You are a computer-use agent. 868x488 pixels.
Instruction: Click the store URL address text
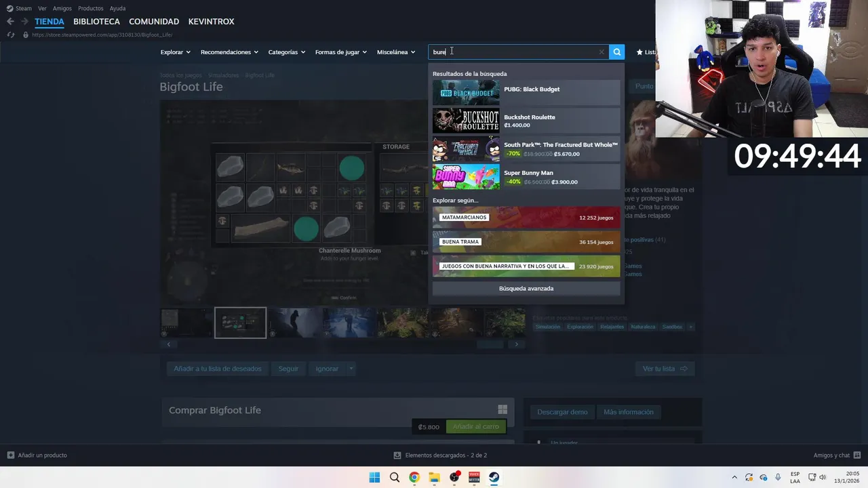pyautogui.click(x=102, y=35)
